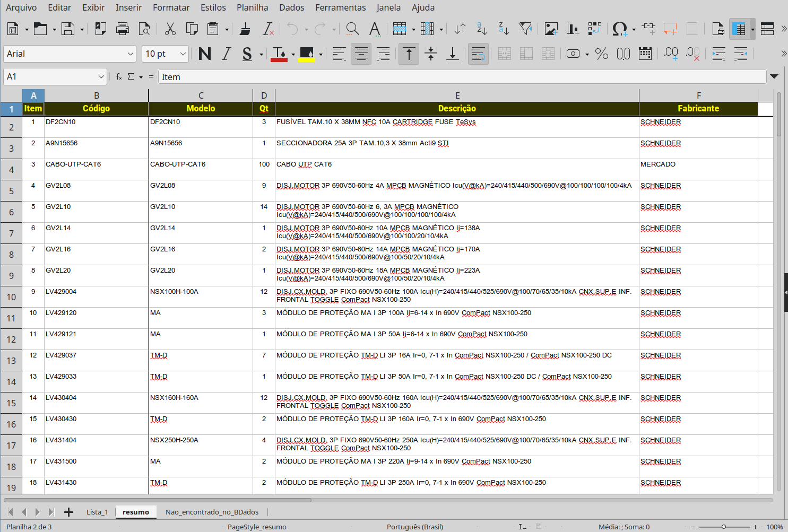
Task: Toggle Bold formatting button
Action: click(x=204, y=54)
